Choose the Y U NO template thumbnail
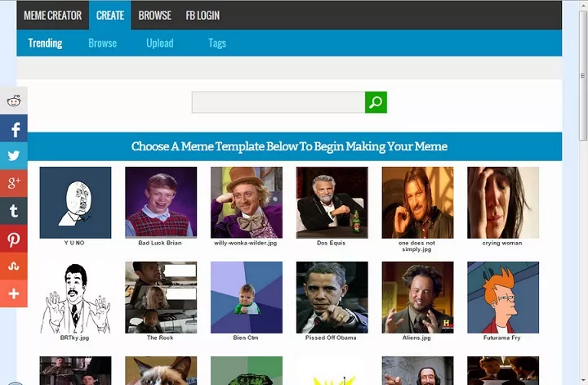Image resolution: width=588 pixels, height=385 pixels. [75, 203]
